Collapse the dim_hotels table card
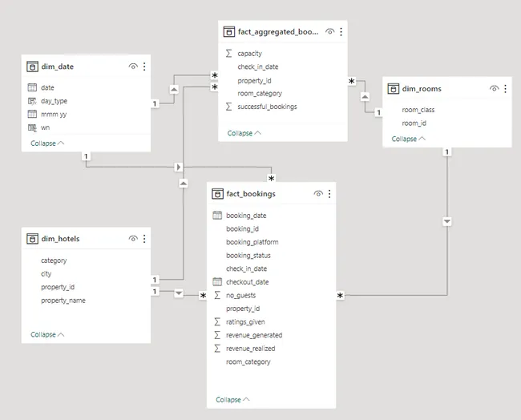Viewport: 521px width, 420px height. click(47, 334)
